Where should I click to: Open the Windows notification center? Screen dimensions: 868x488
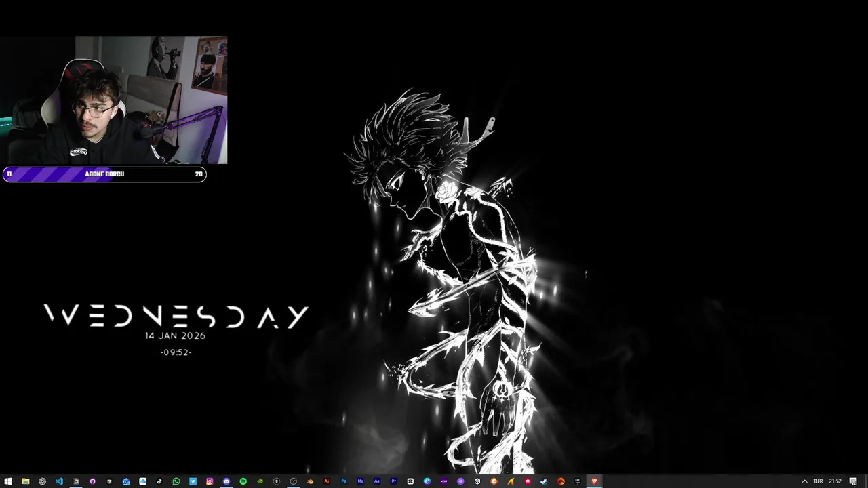[x=853, y=481]
